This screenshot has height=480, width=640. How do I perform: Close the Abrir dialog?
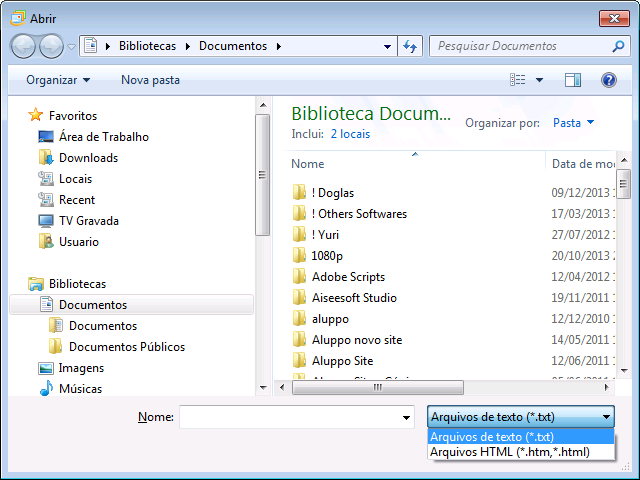tap(614, 18)
